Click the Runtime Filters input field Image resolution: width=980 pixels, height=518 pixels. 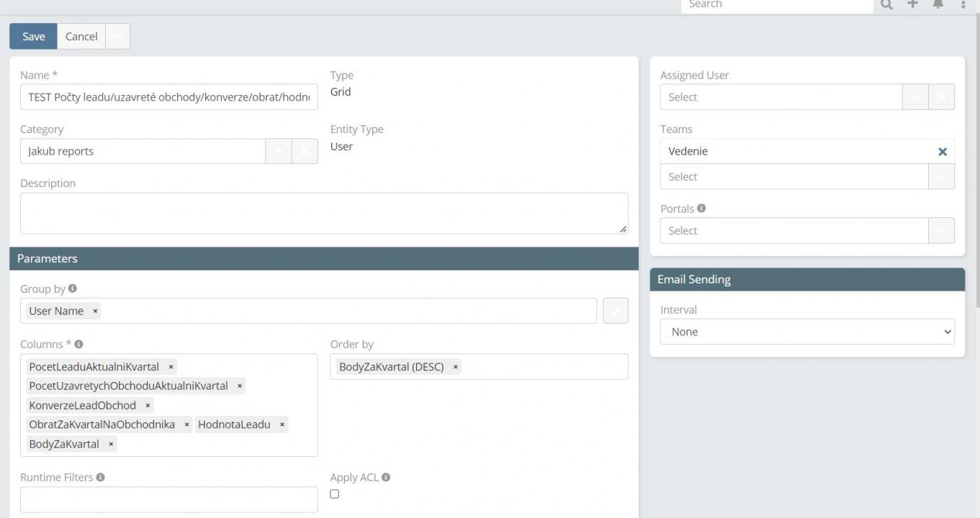[168, 499]
